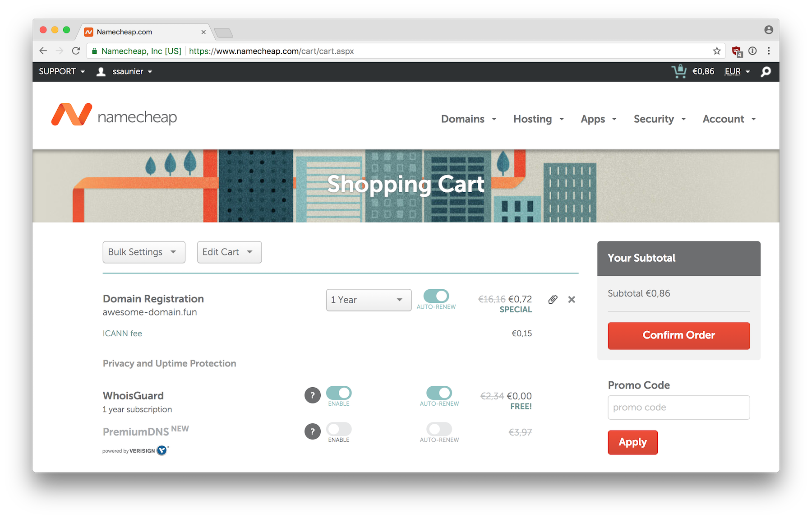Viewport: 812px width, 519px height.
Task: Open a new browser tab
Action: [x=223, y=32]
